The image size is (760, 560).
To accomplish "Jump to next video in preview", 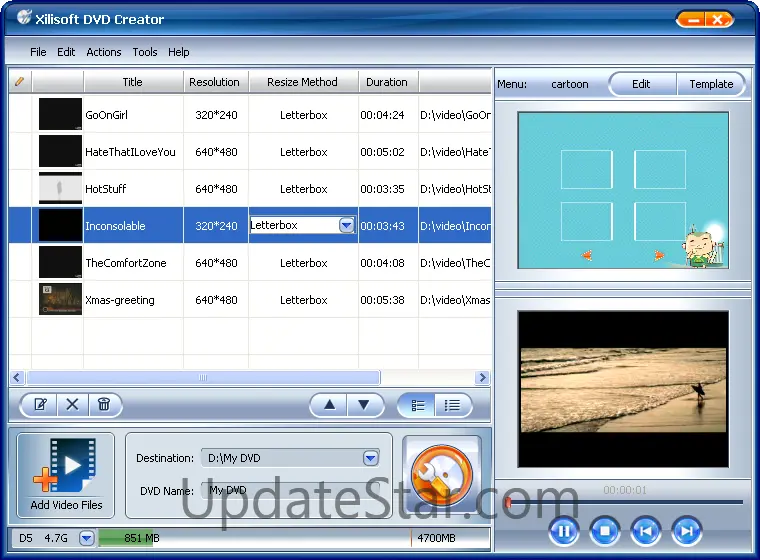I will click(687, 531).
